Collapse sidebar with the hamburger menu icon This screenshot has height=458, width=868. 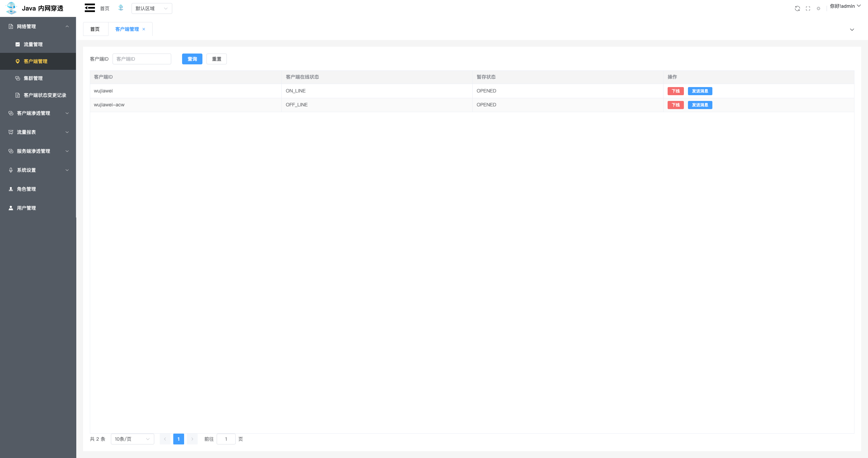(x=90, y=8)
